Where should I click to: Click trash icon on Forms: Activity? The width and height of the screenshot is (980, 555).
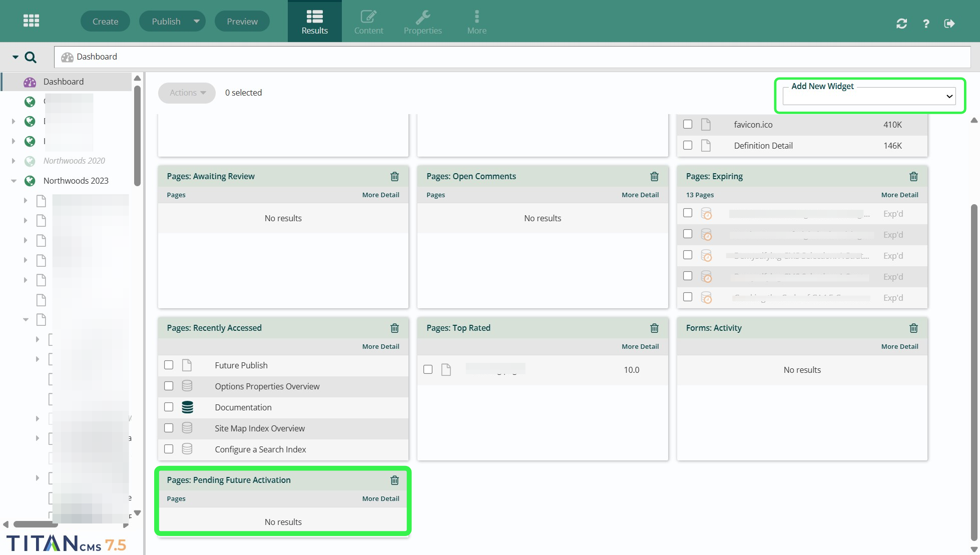913,328
